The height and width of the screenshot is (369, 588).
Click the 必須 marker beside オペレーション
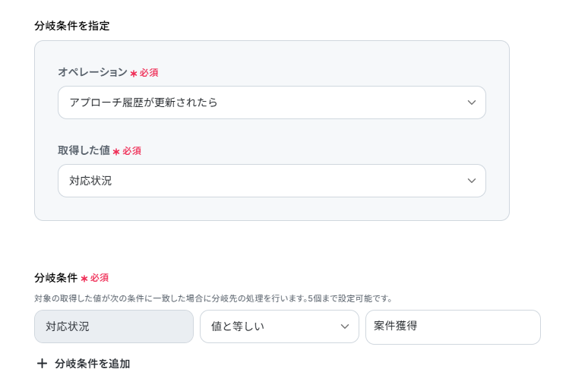tap(149, 73)
